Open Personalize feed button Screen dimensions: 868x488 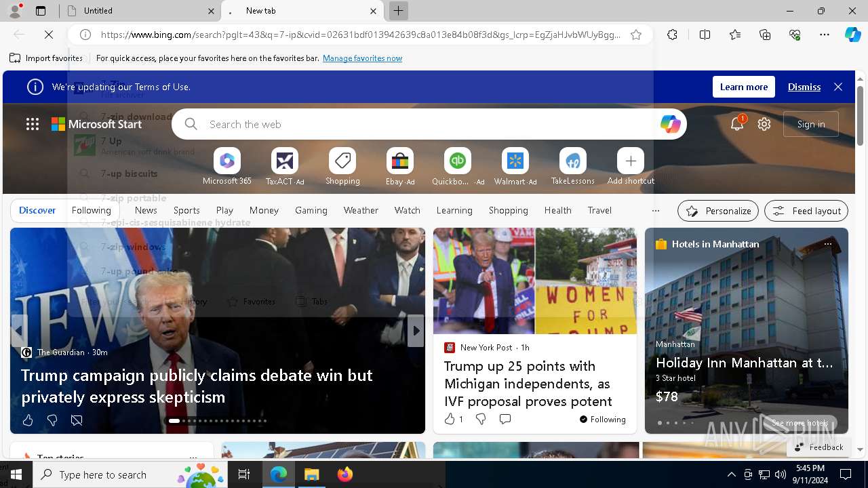point(718,211)
